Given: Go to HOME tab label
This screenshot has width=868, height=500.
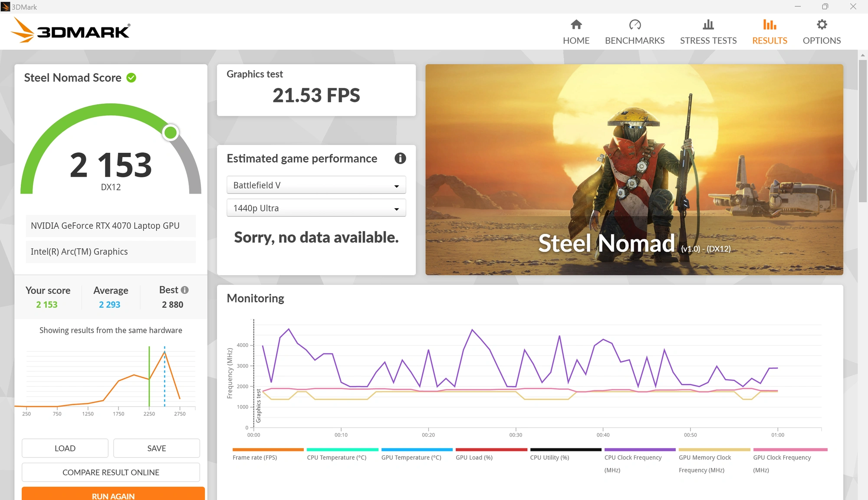Looking at the screenshot, I should coord(576,40).
